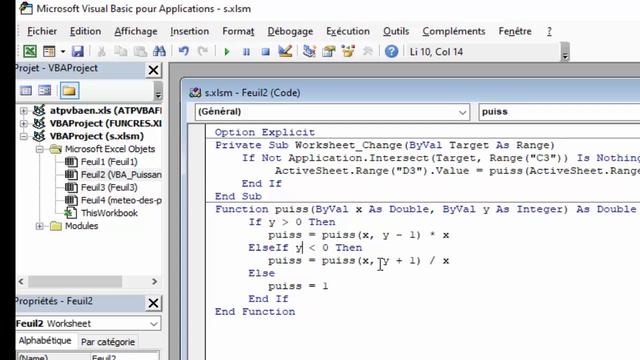640x360 pixels.
Task: Close the Projet - VBAProject panel
Action: 153,70
